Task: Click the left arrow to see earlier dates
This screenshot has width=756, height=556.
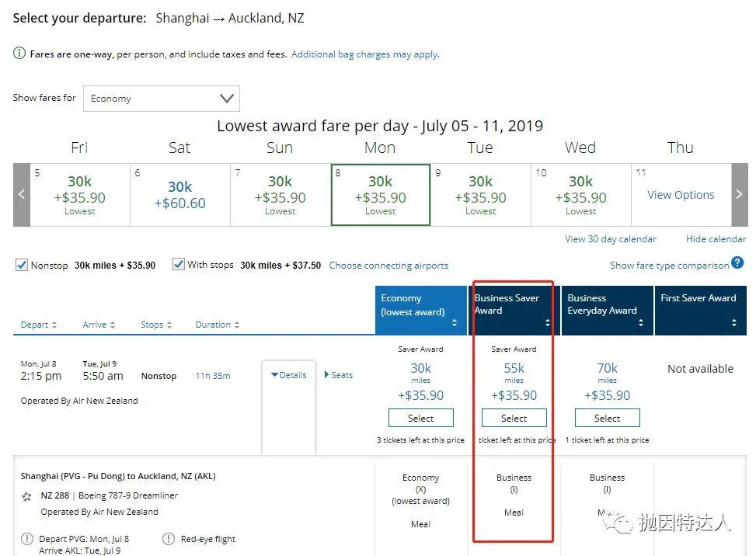Action: tap(21, 194)
